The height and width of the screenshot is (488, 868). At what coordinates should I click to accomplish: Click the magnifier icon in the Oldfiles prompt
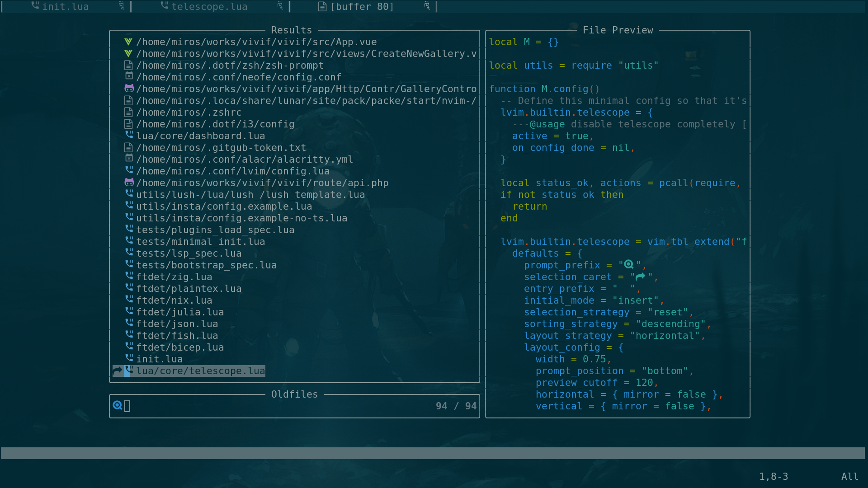(117, 406)
